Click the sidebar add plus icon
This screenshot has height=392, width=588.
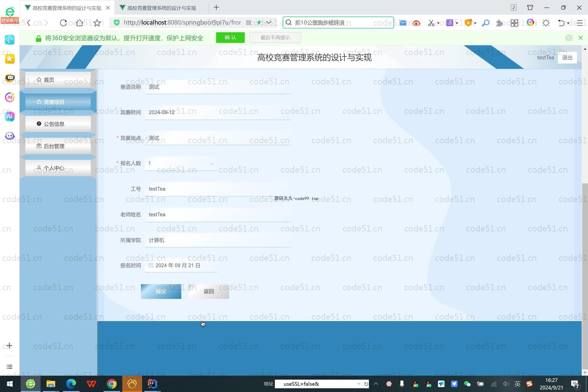point(9,346)
